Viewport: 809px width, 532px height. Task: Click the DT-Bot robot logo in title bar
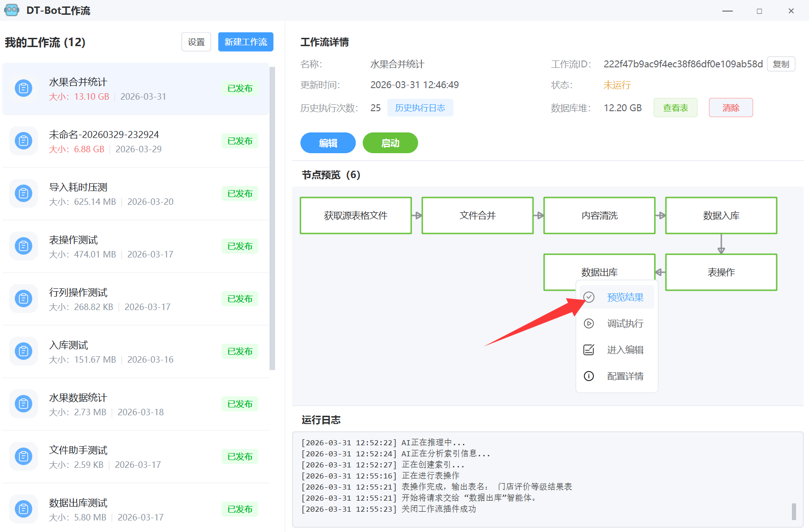(12, 10)
